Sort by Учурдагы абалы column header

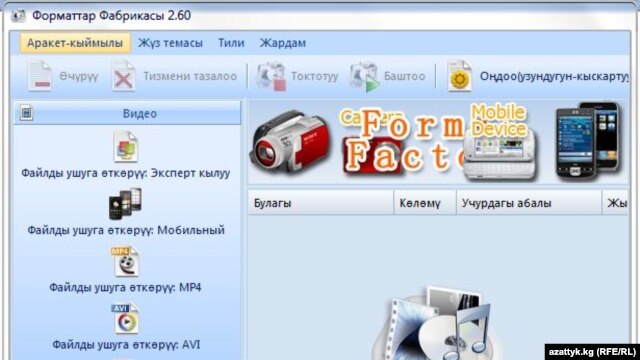click(x=529, y=203)
